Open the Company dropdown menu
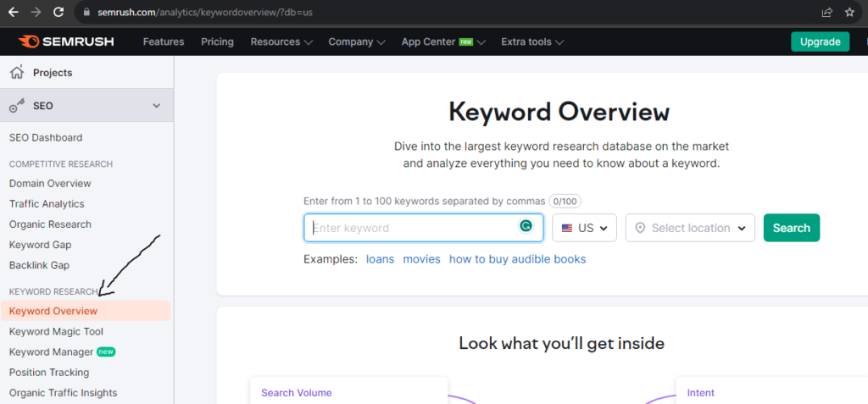 pos(357,42)
